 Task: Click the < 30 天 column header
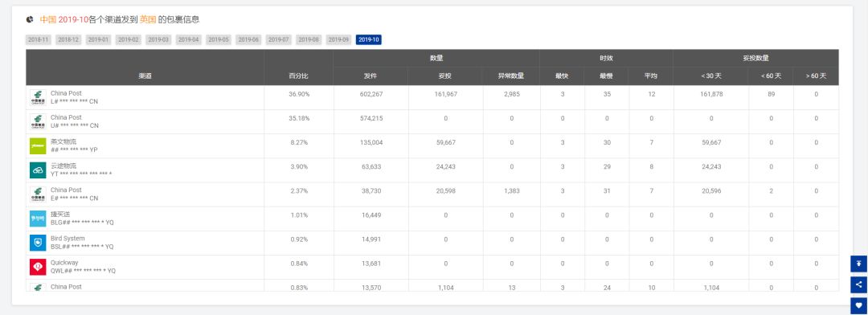click(x=711, y=76)
